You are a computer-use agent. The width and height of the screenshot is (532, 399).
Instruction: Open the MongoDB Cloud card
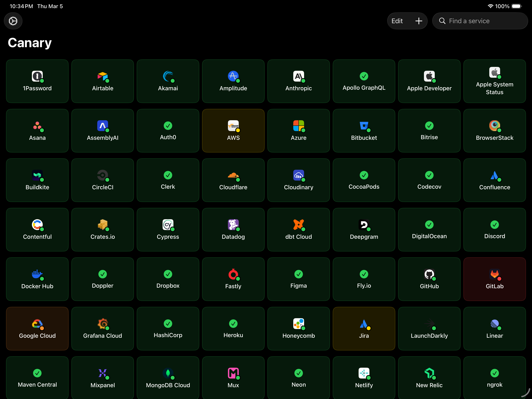168,378
